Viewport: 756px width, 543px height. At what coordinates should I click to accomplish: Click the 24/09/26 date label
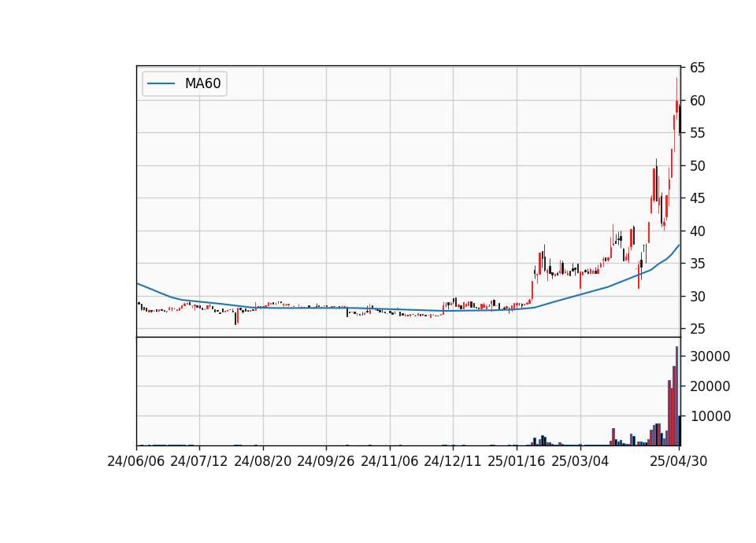pos(326,461)
